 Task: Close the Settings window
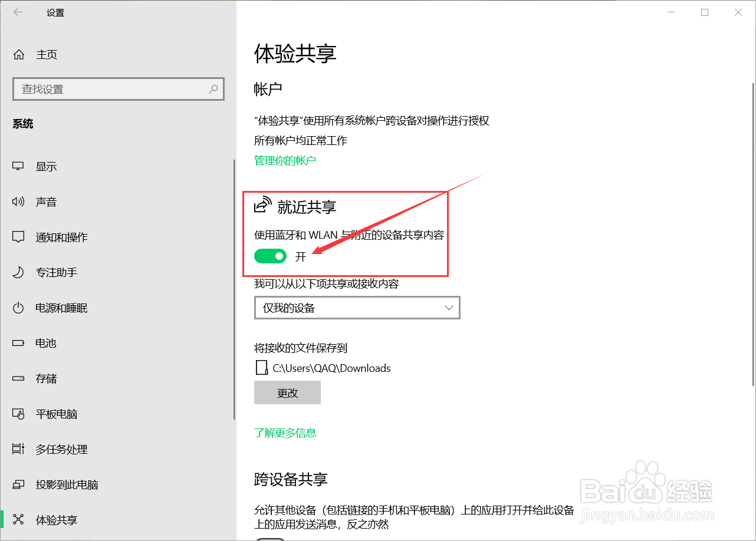tap(738, 12)
